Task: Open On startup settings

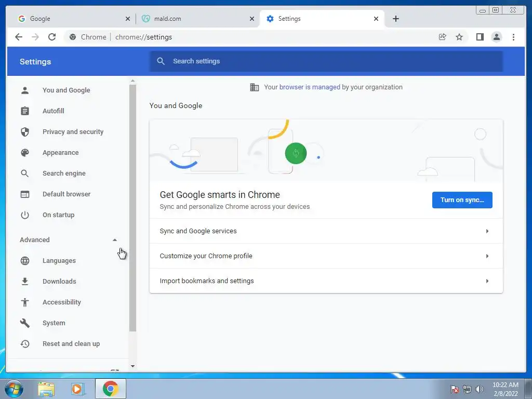Action: point(58,215)
